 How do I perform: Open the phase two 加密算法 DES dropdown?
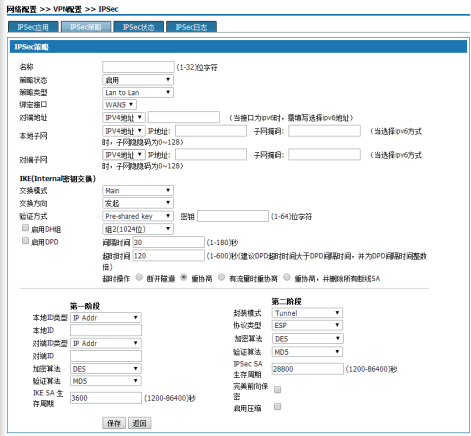click(x=308, y=339)
